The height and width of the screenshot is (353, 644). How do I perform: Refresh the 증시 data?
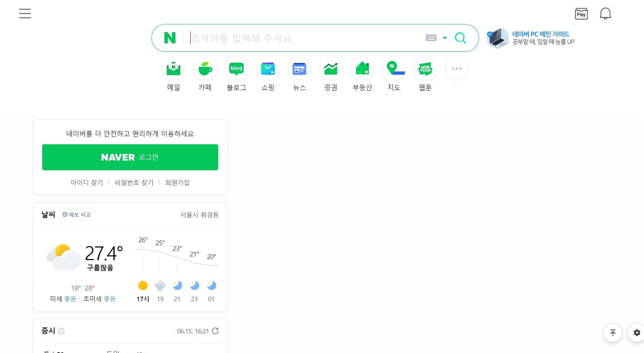point(215,331)
